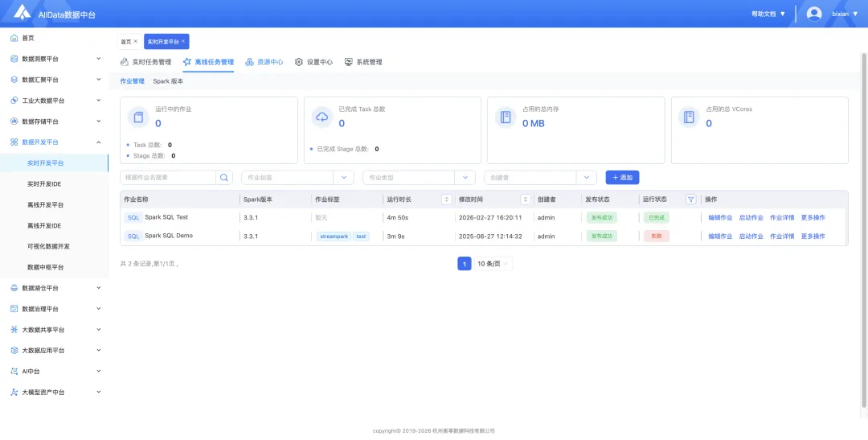The image size is (868, 440).
Task: Open the 10 条/页 page size dropdown
Action: pos(493,264)
